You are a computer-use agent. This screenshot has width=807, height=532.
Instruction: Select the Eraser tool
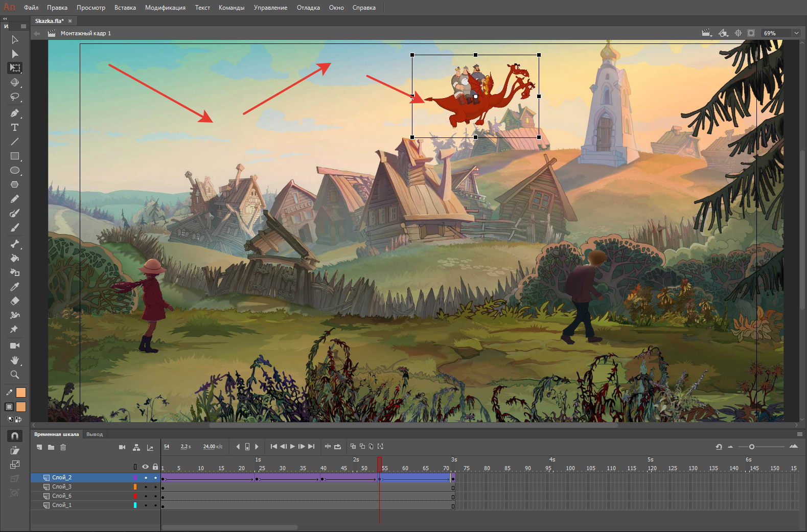(15, 301)
